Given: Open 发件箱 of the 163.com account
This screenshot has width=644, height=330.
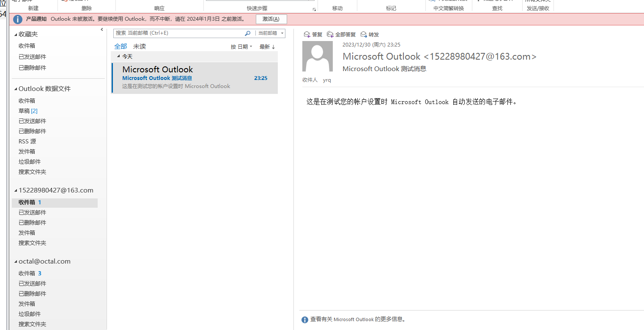Looking at the screenshot, I should [x=27, y=233].
